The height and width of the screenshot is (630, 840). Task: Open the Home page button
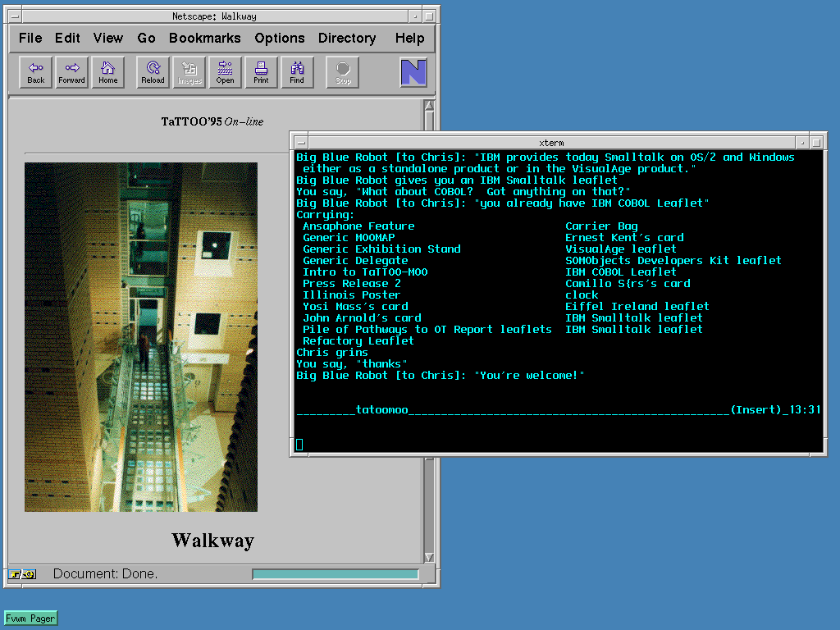(x=107, y=72)
